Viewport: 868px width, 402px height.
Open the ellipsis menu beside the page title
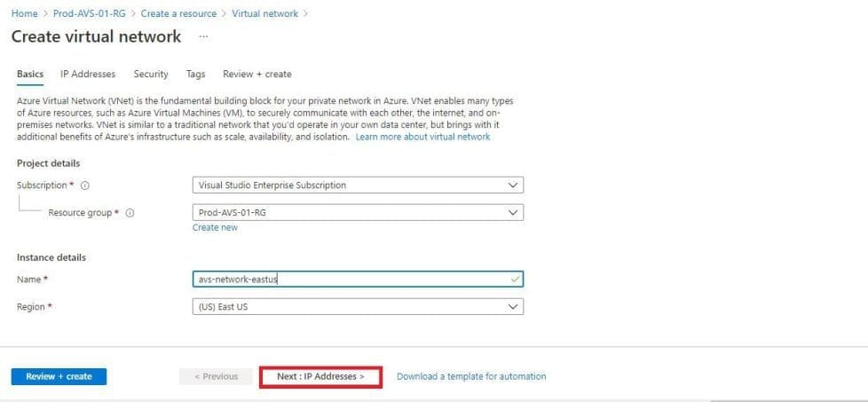(x=203, y=36)
